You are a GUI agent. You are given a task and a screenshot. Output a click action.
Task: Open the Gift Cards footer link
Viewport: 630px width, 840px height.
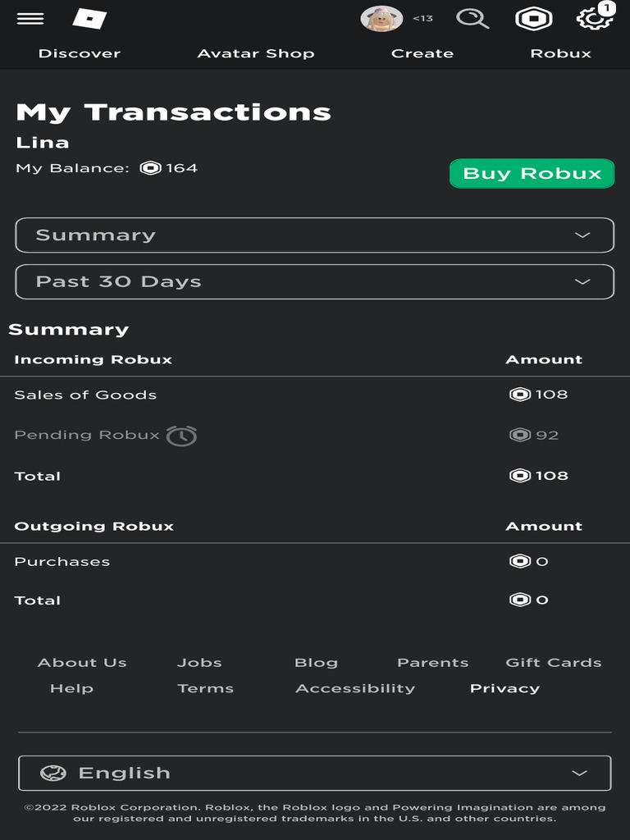coord(554,663)
